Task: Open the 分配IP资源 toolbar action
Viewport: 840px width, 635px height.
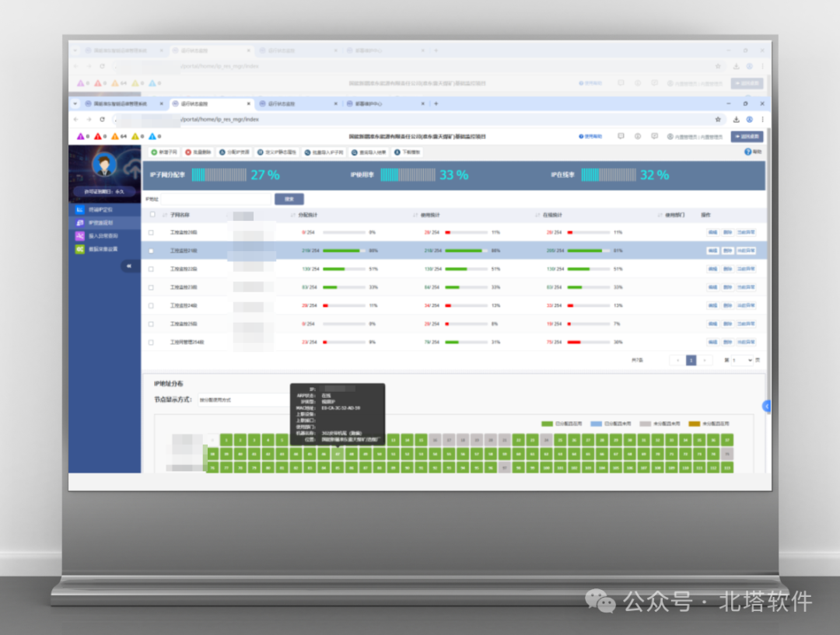Action: (234, 152)
